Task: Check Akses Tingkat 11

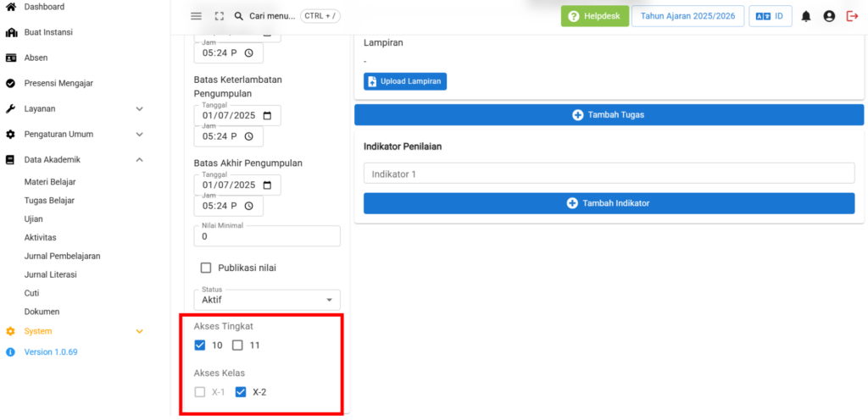Action: (x=238, y=345)
